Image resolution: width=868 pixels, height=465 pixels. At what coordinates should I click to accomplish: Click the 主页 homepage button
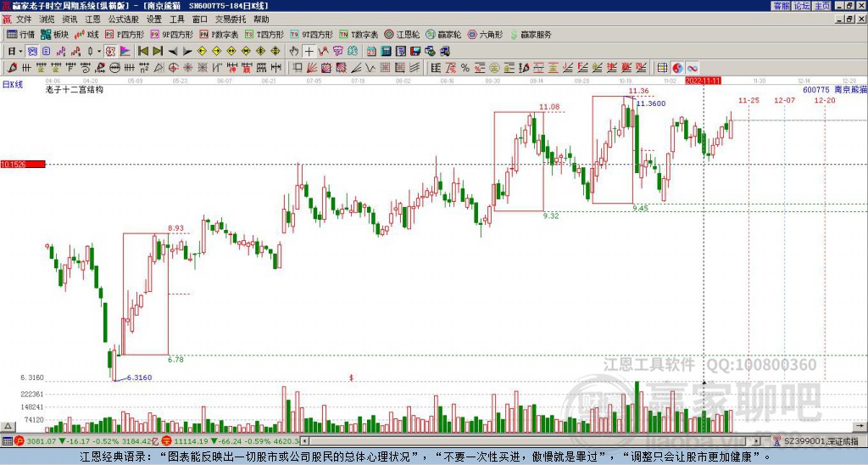(822, 6)
